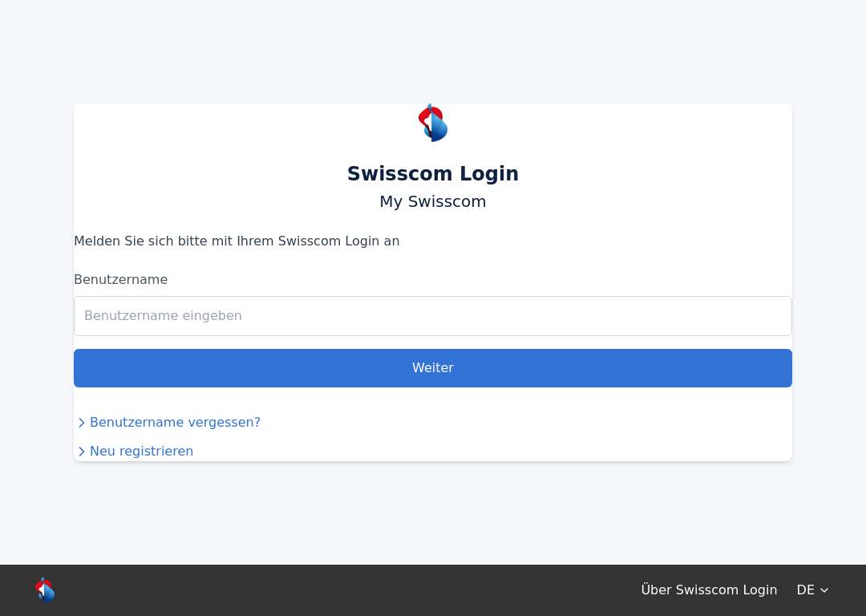Image resolution: width=866 pixels, height=616 pixels.
Task: Click the blue Weiter button
Action: click(433, 368)
